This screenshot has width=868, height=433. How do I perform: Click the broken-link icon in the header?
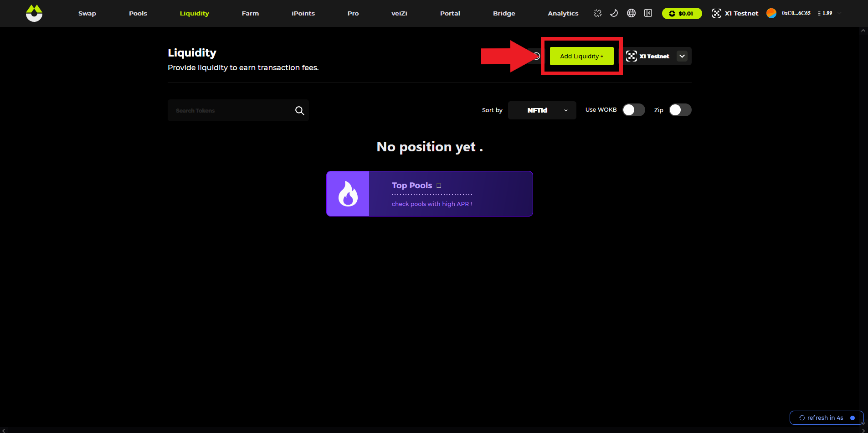tap(598, 13)
